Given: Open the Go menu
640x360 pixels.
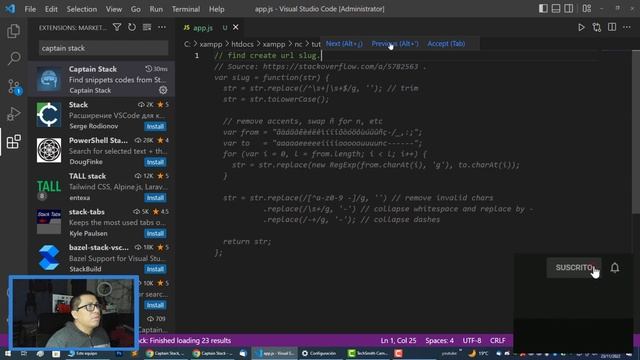Looking at the screenshot, I should (x=136, y=9).
